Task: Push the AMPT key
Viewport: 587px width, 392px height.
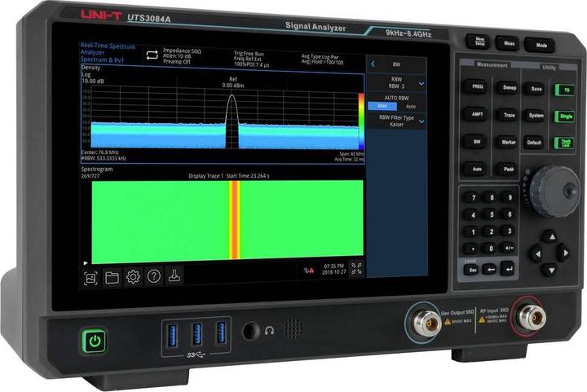Action: tap(476, 114)
